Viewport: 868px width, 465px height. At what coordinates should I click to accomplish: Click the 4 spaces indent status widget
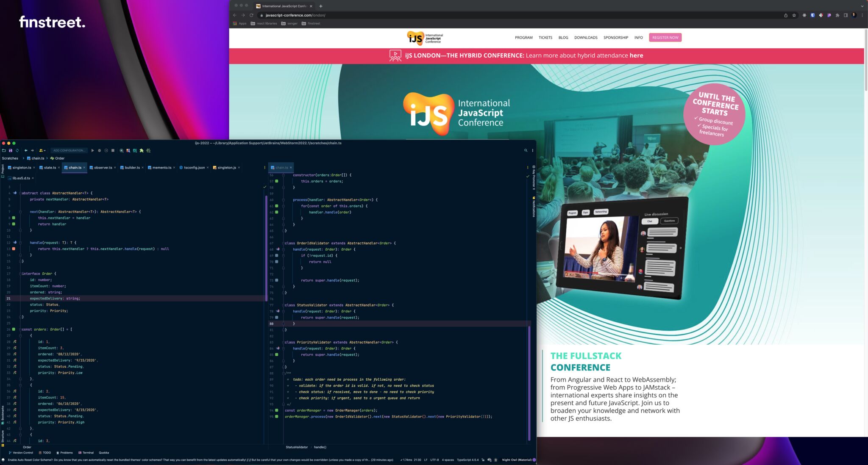448,460
